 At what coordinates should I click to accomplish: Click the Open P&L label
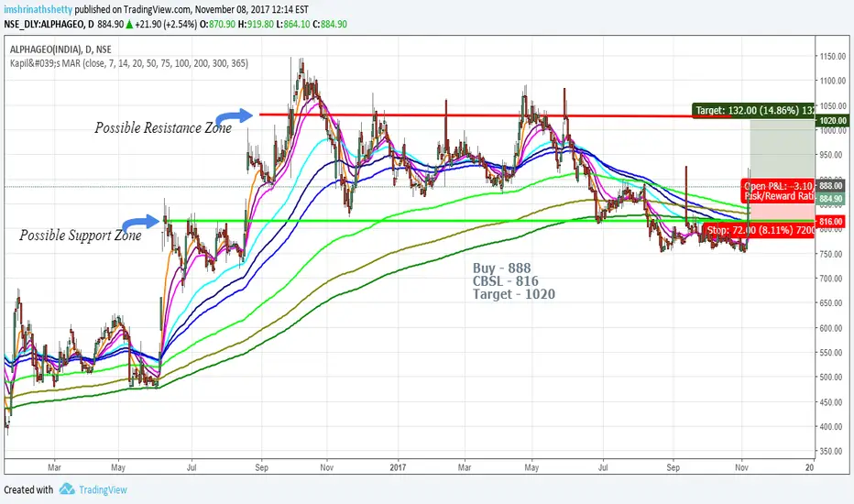(x=779, y=186)
